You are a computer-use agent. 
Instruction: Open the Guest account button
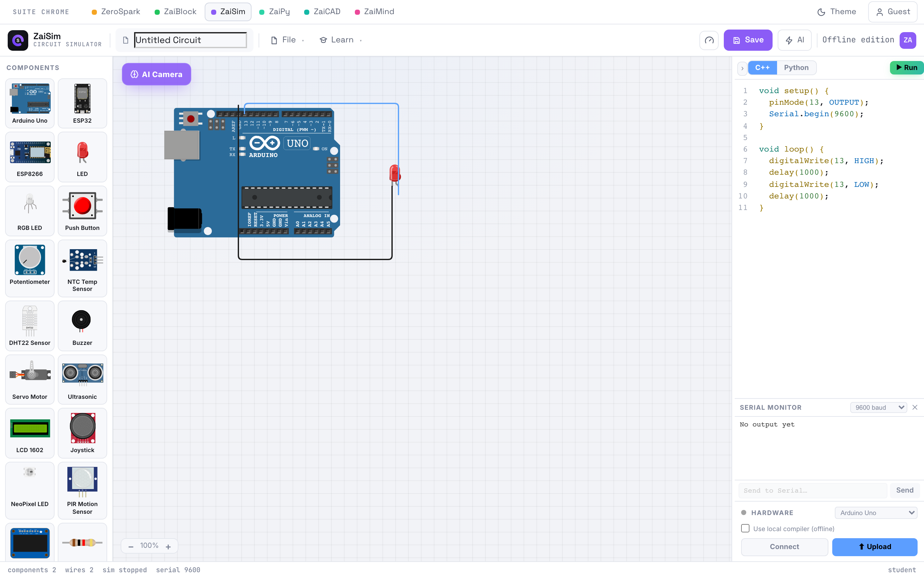click(892, 12)
